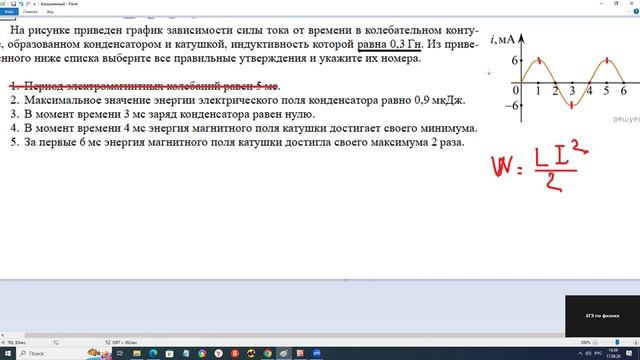Click the ЕГЭ по физике video thumbnail
Screen dimensions: 640x360
(x=602, y=316)
